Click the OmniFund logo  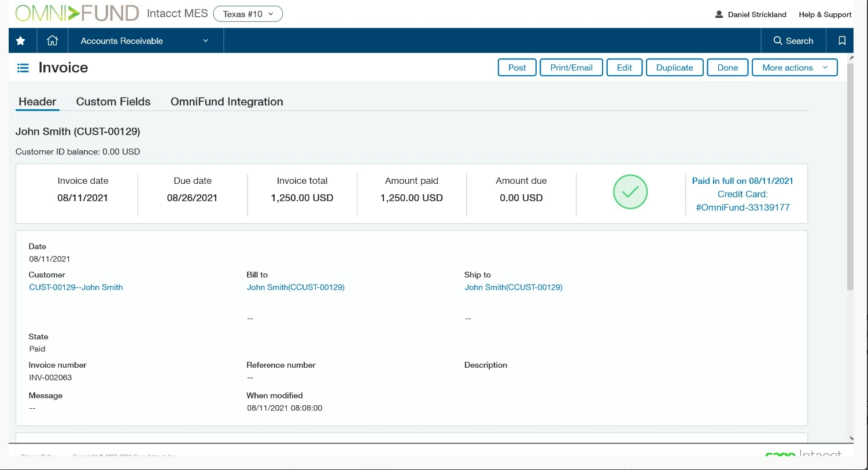click(77, 13)
